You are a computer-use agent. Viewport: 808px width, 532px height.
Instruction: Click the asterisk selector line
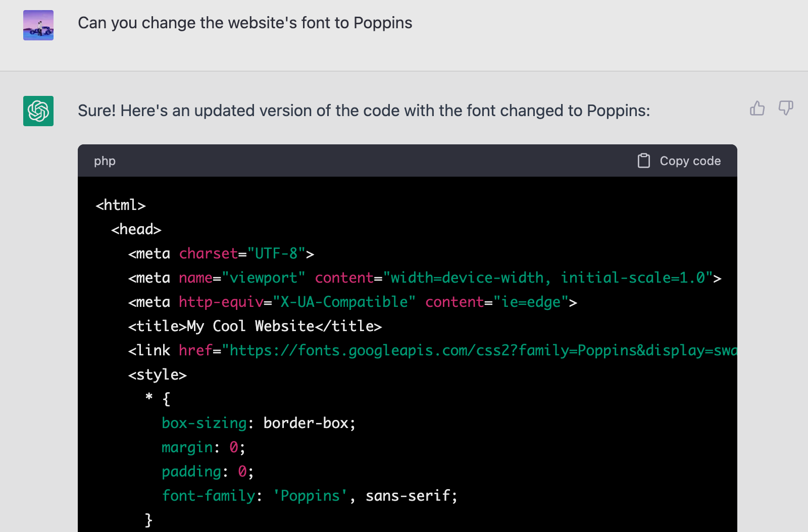pos(158,399)
